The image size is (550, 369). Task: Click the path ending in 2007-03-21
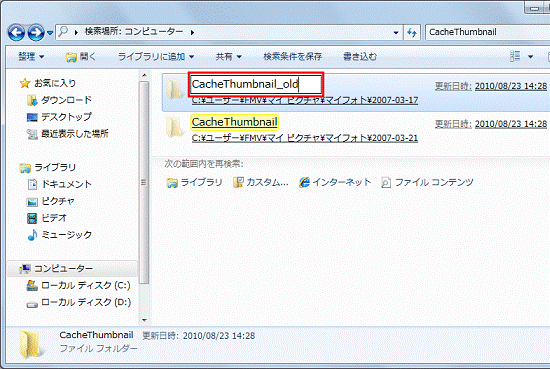(x=305, y=138)
